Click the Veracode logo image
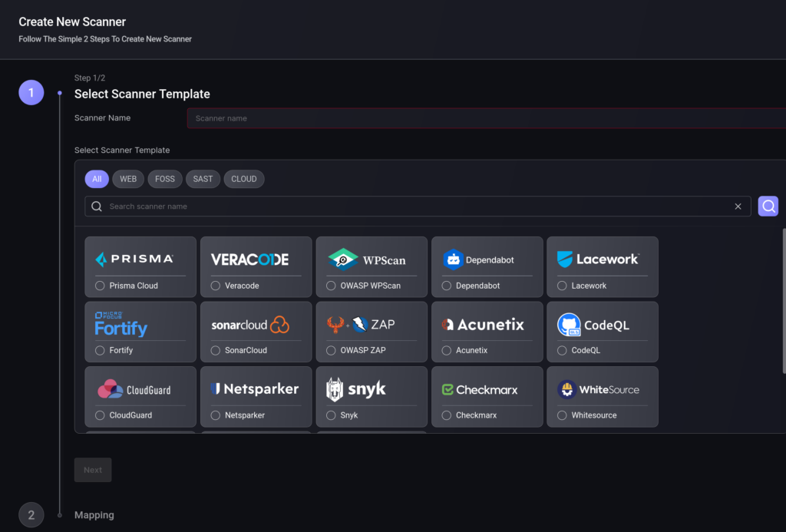Image resolution: width=786 pixels, height=532 pixels. [x=249, y=259]
